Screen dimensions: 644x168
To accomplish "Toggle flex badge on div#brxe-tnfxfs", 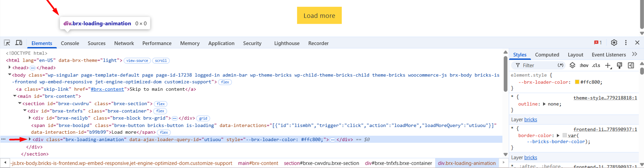I will pos(160,111).
